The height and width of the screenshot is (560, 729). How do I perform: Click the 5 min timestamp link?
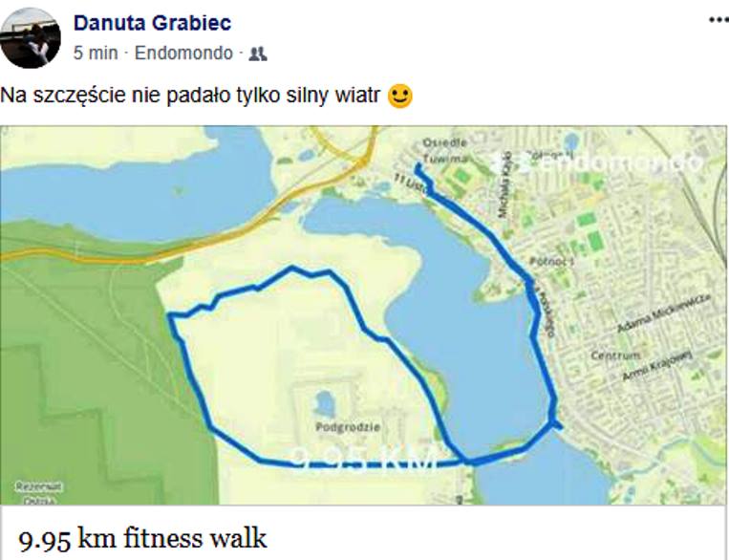96,53
